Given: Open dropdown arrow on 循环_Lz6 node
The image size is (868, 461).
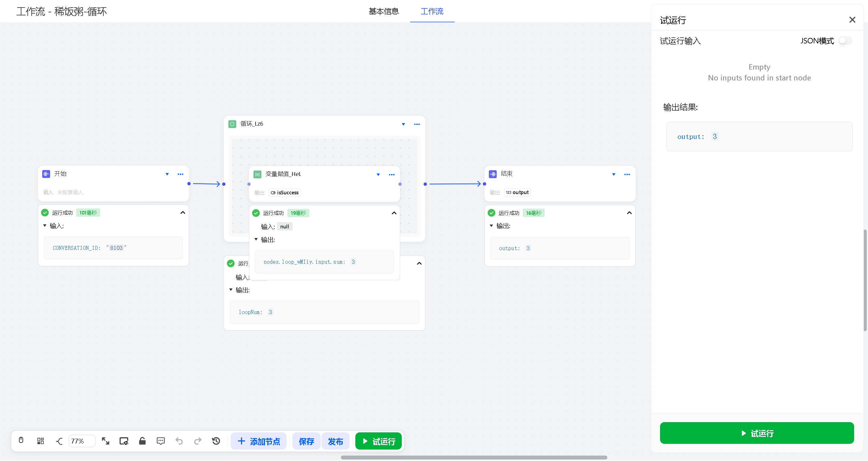Looking at the screenshot, I should 403,124.
